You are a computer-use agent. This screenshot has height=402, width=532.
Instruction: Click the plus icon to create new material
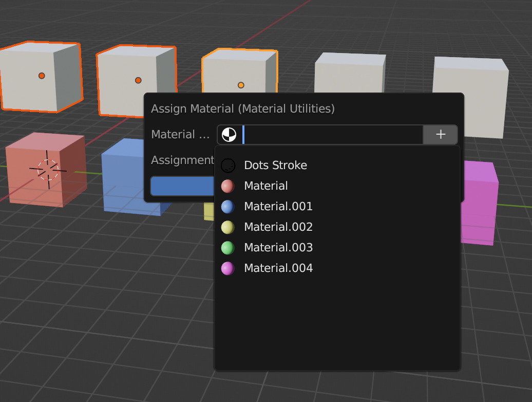click(441, 135)
